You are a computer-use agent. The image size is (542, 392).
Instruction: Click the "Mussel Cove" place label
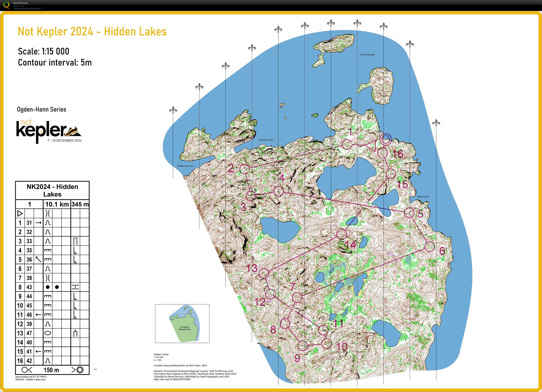coord(266,140)
